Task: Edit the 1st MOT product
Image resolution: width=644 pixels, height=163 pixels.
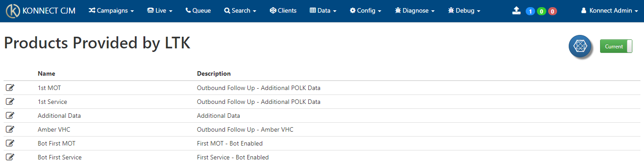Action: (10, 88)
